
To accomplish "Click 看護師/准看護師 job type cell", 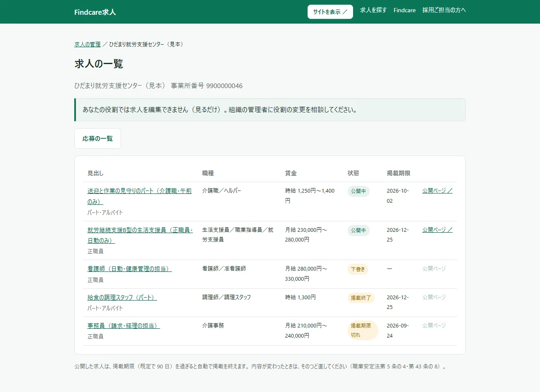I will click(x=224, y=268).
